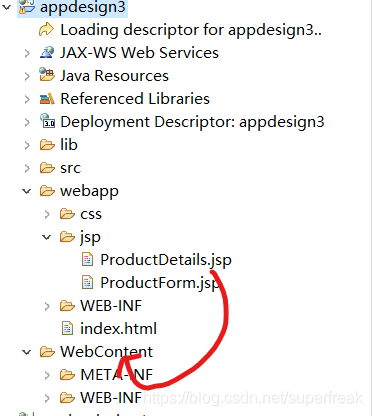This screenshot has height=416, width=372.
Task: Select the src folder name
Action: click(70, 168)
